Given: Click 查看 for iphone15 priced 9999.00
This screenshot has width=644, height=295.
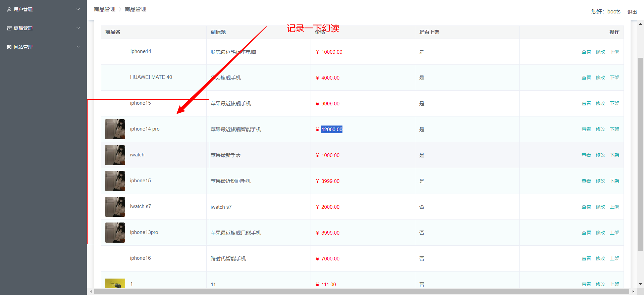Looking at the screenshot, I should [586, 103].
